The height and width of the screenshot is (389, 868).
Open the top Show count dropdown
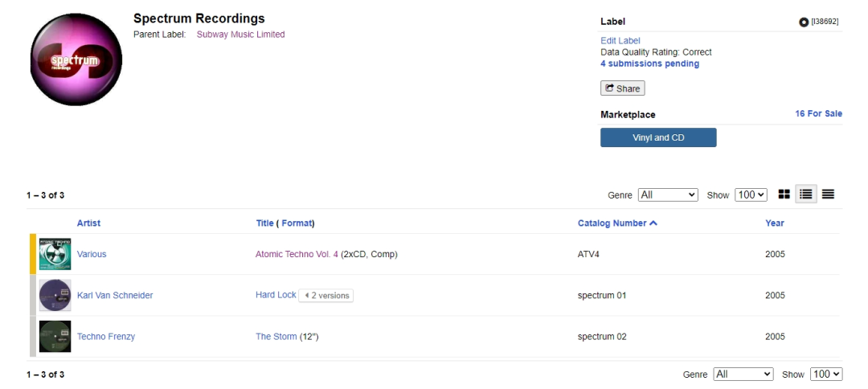coord(751,194)
